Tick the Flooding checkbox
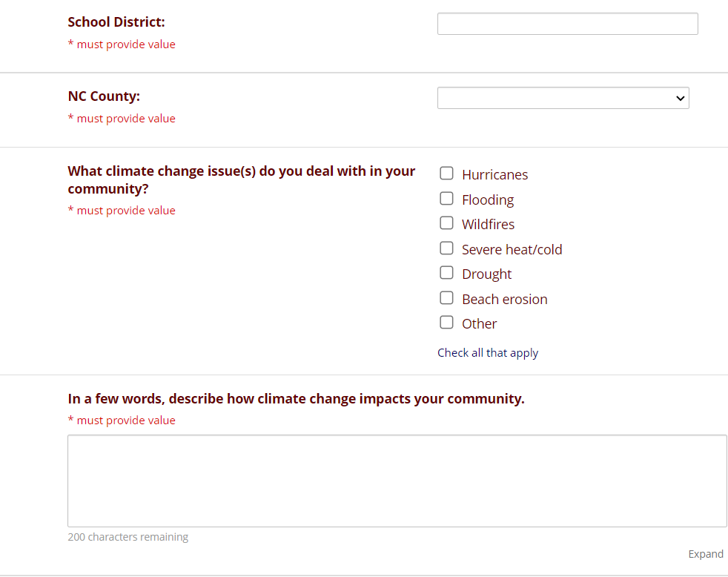This screenshot has height=577, width=728. (446, 199)
